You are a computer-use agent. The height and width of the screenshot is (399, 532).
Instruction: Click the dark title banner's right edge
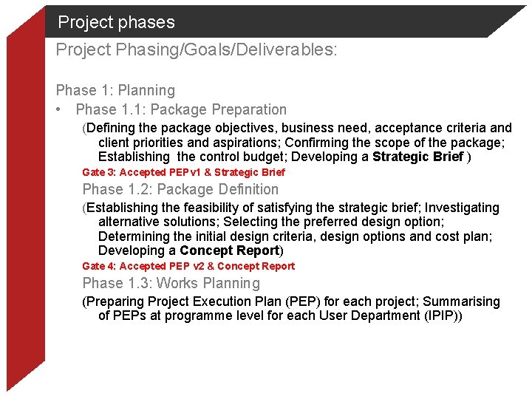(502, 21)
